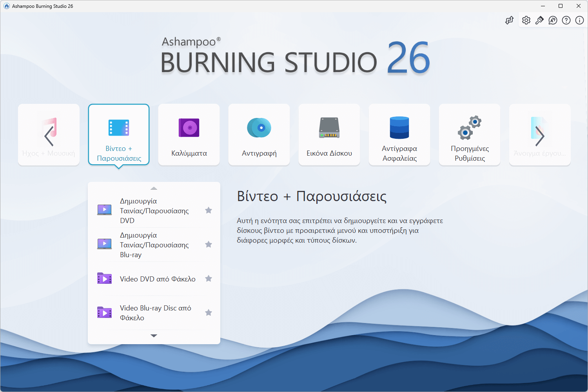
Task: Favorite the Blu-ray movie entry with its star
Action: [x=209, y=245]
